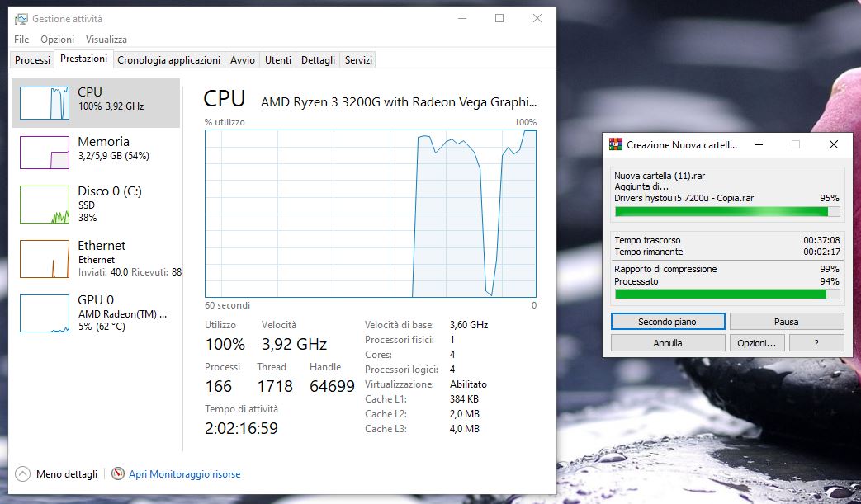Image resolution: width=861 pixels, height=504 pixels.
Task: Click Rapporto di compressione 99% value
Action: (830, 269)
